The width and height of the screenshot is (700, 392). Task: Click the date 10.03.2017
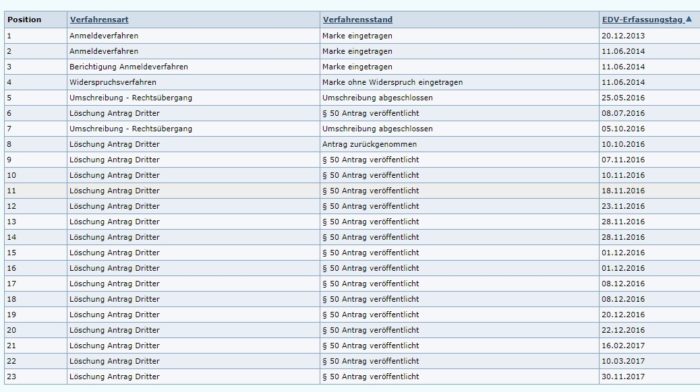pyautogui.click(x=623, y=361)
